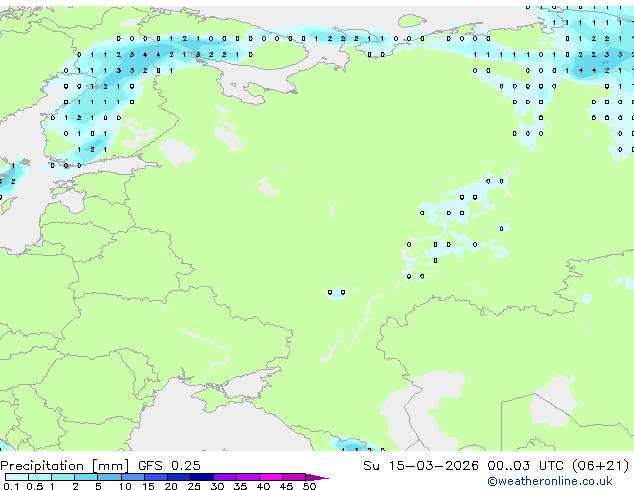The image size is (634, 490).
Task: Click the 'Precipitation [mm]' title text
Action: [x=64, y=466]
